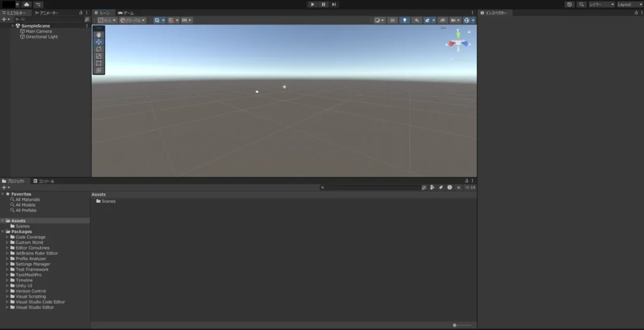Select the Rotate tool in scene tools
The height and width of the screenshot is (330, 644).
(99, 49)
